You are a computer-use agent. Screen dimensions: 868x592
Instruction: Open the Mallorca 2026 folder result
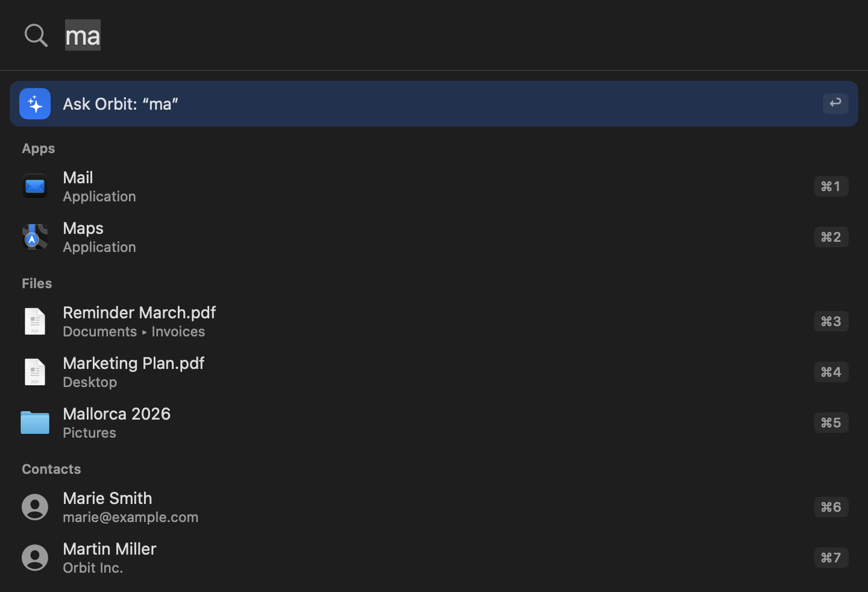click(434, 423)
